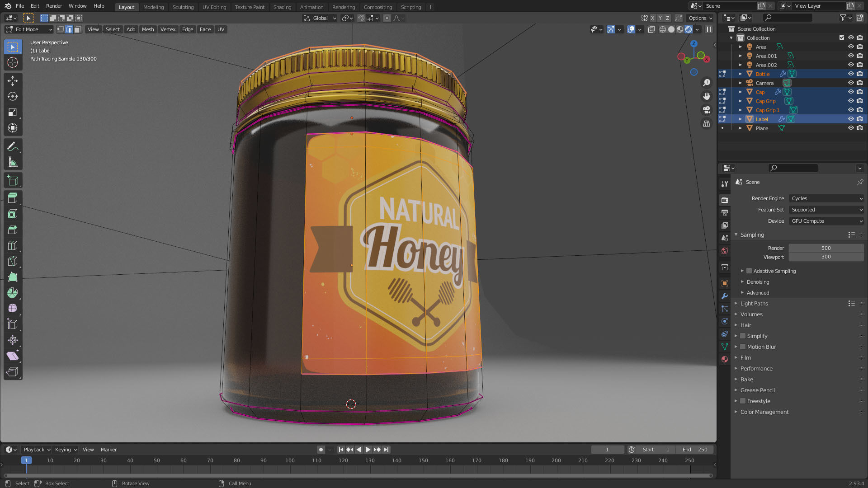This screenshot has height=488, width=868.
Task: Activate the Scale tool
Action: (x=13, y=113)
